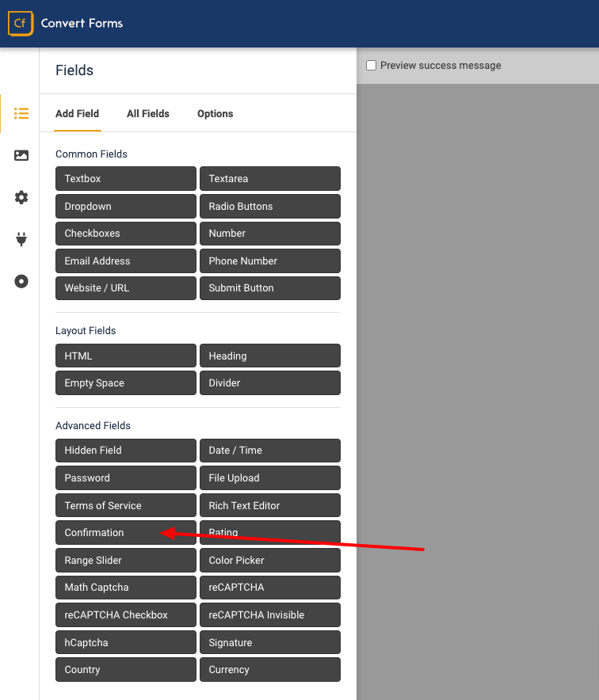Open the Settings gear icon in sidebar

coord(21,197)
